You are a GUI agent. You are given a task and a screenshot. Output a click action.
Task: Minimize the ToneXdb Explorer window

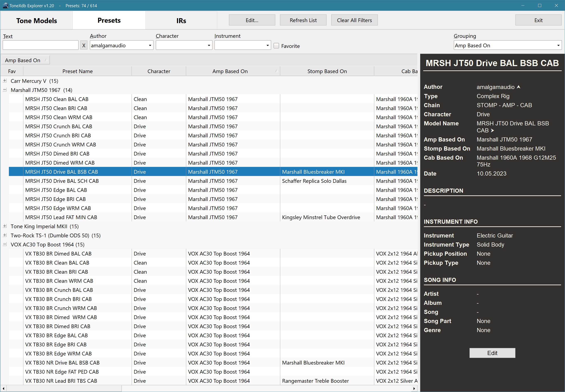[x=523, y=5]
